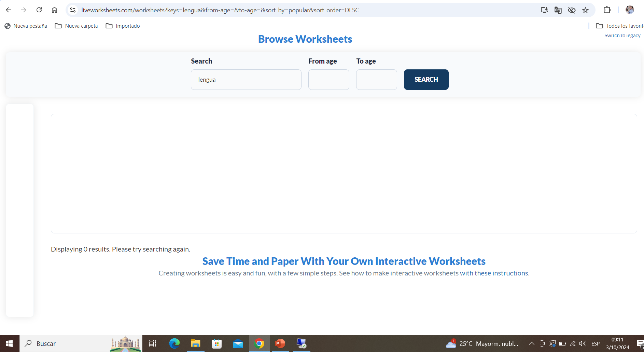
Task: Open the Extensions puzzle icon
Action: pos(607,10)
